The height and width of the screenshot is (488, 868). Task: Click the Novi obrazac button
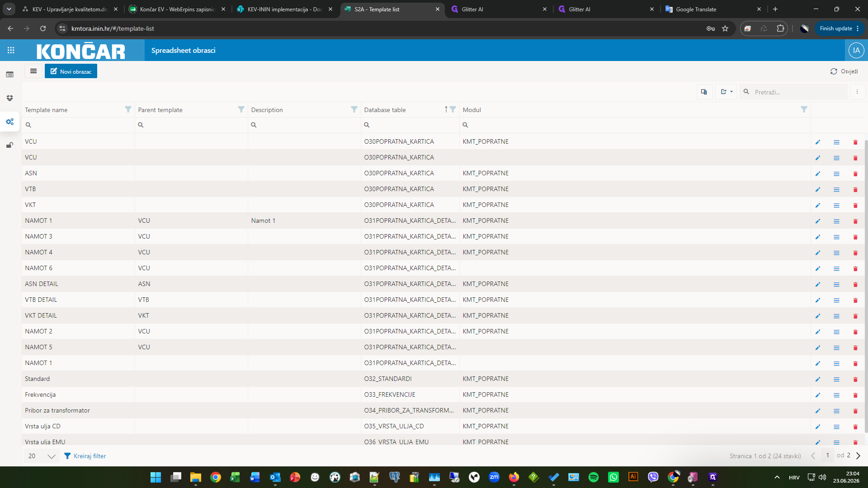point(71,71)
